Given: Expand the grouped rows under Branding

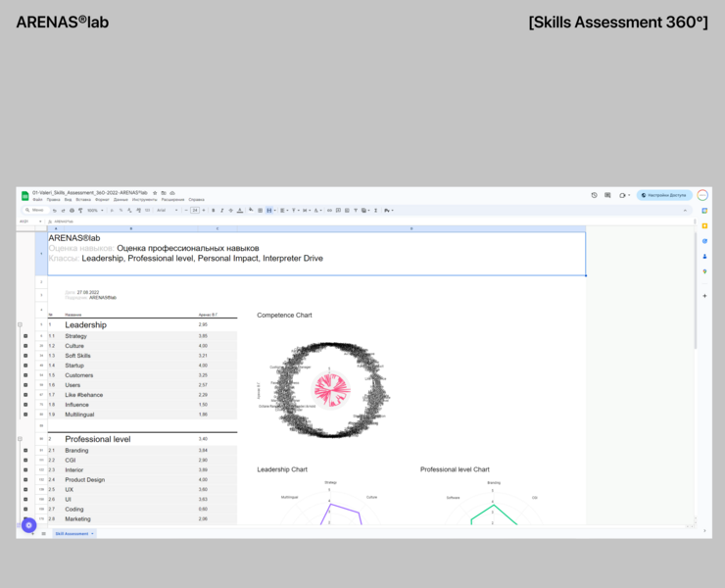Looking at the screenshot, I should (25, 451).
